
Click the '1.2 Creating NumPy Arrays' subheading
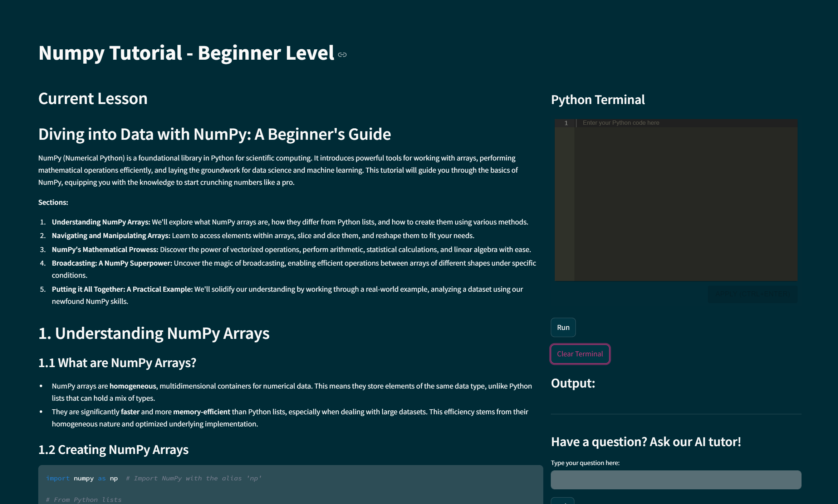tap(113, 450)
